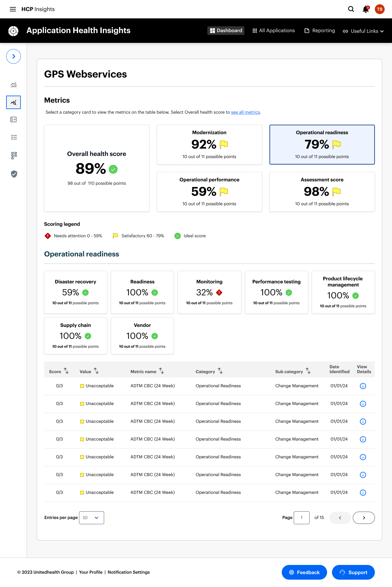
Task: Open the checklist form sidebar icon
Action: [x=13, y=119]
